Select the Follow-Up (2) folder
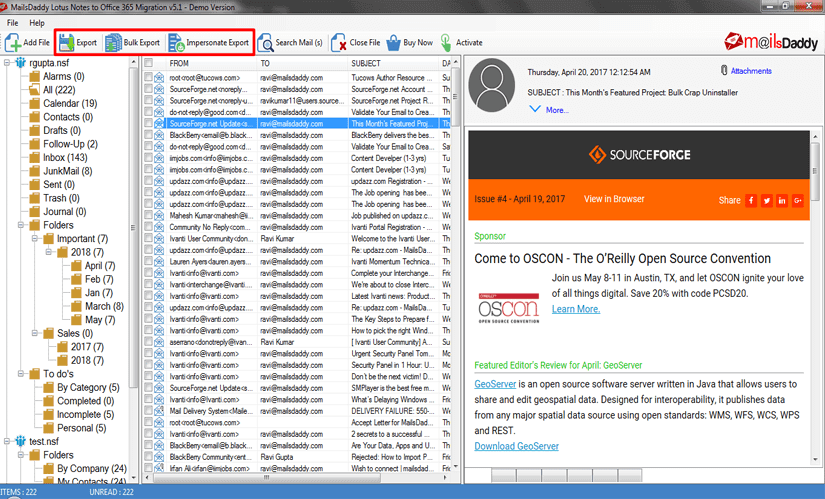The image size is (825, 499). click(x=70, y=144)
